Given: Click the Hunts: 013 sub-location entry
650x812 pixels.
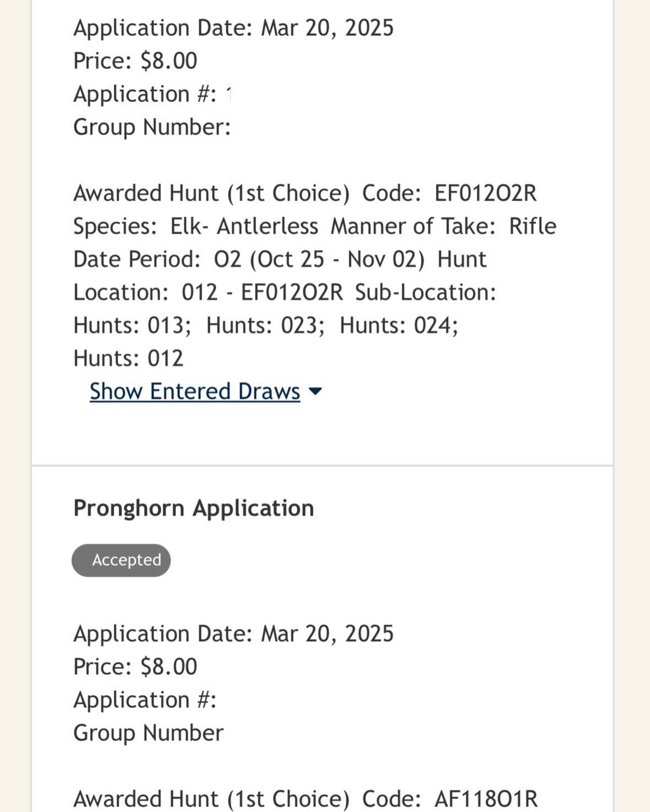Looking at the screenshot, I should coord(132,325).
